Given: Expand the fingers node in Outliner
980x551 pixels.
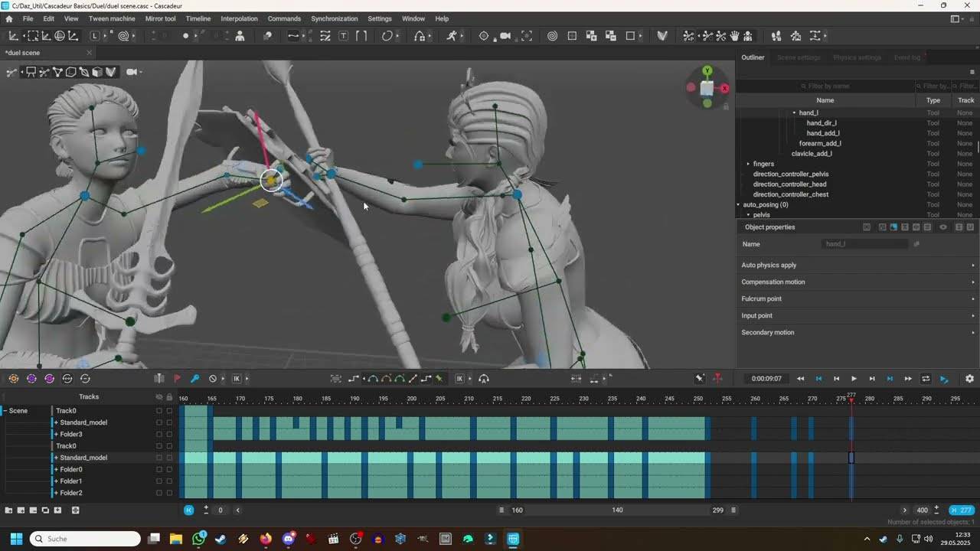Looking at the screenshot, I should click(x=748, y=164).
